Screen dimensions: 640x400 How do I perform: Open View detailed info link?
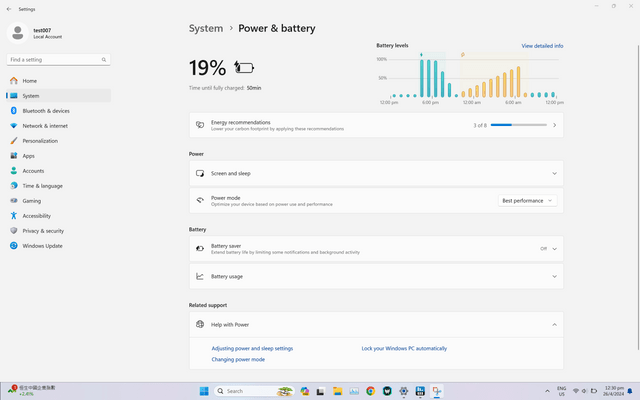click(542, 46)
